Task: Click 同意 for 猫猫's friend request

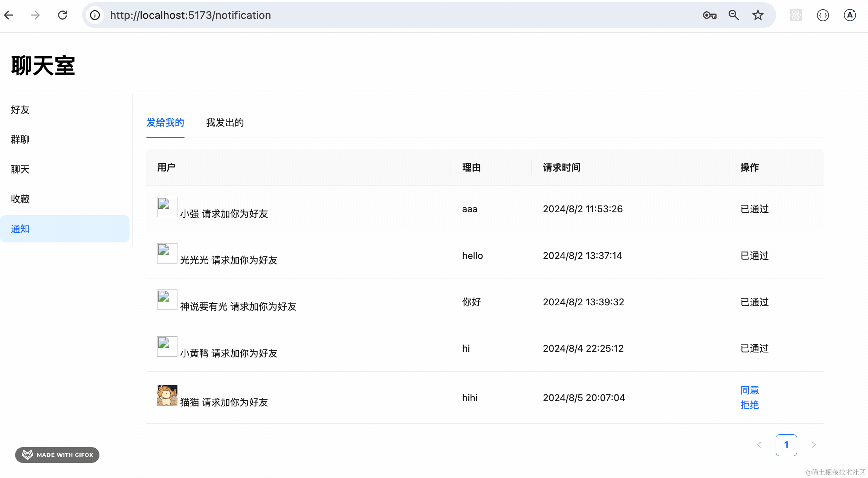Action: click(x=749, y=390)
